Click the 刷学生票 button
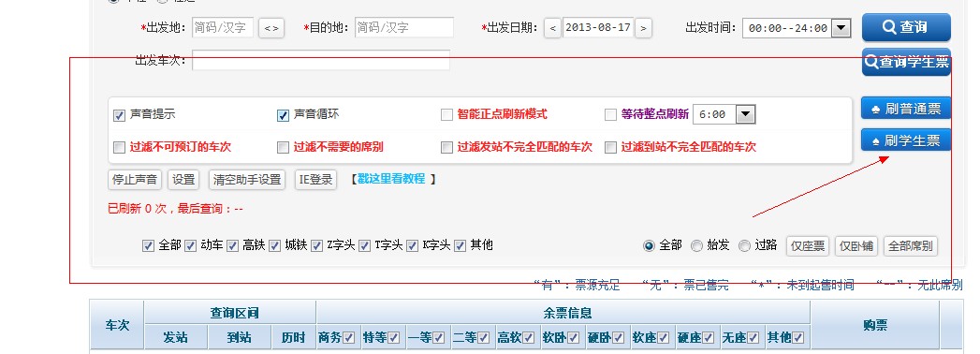 (x=906, y=140)
